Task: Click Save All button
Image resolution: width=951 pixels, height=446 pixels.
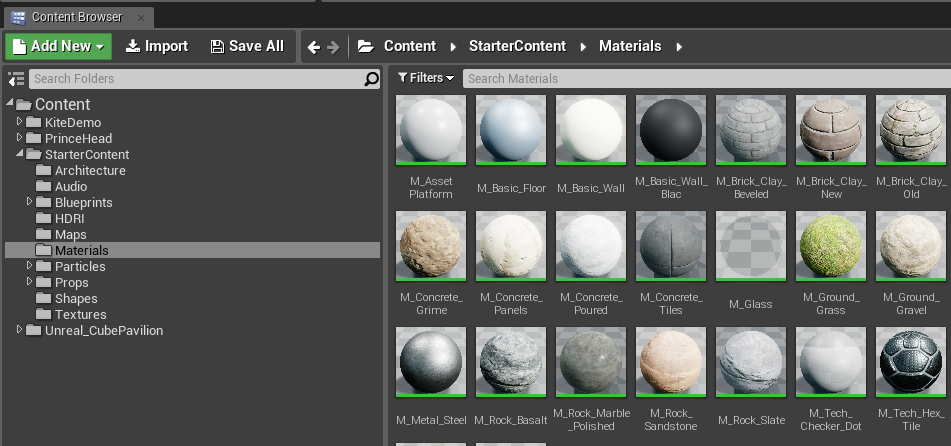Action: click(247, 46)
